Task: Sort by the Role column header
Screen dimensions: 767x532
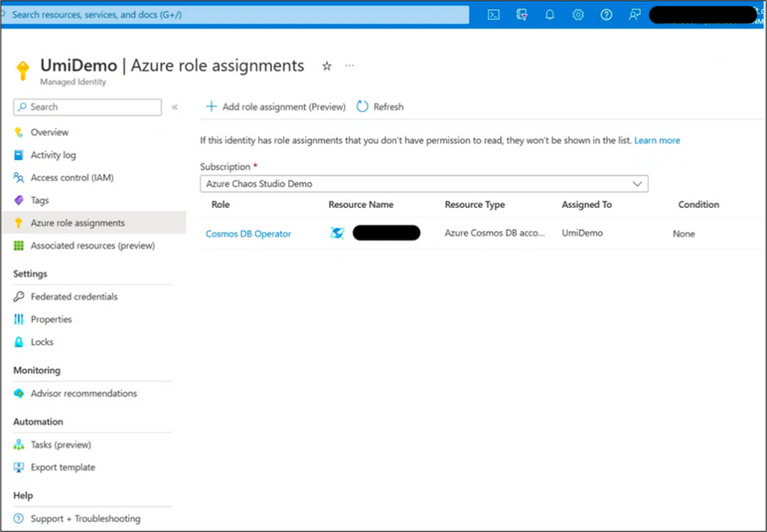Action: [x=220, y=204]
